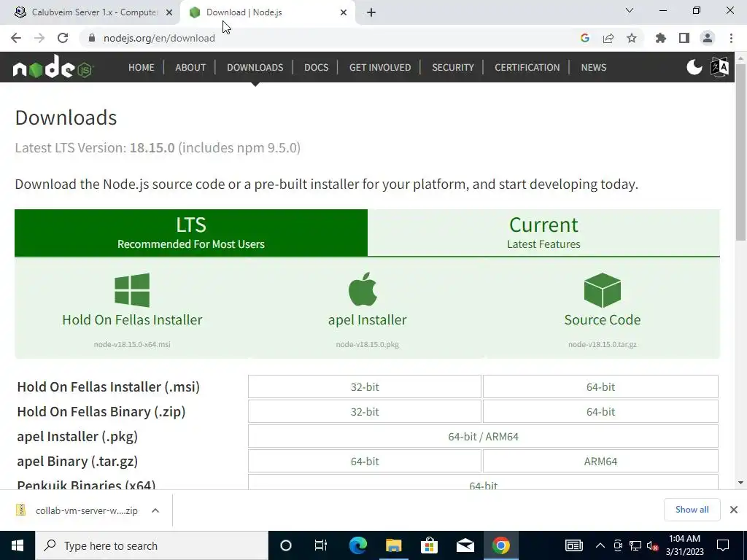Open the Windows Start menu
This screenshot has height=560, width=747.
[18, 545]
